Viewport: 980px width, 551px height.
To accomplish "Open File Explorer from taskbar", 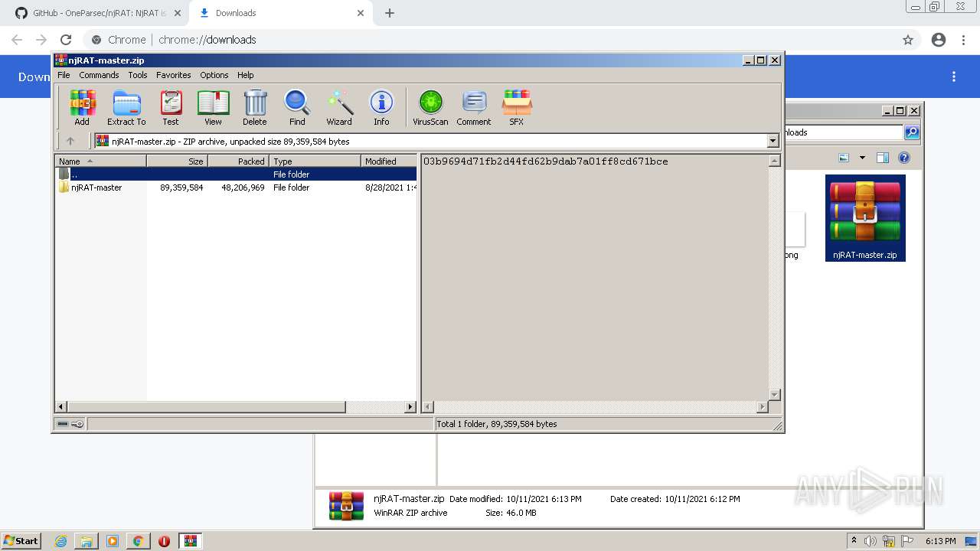I will (x=87, y=541).
